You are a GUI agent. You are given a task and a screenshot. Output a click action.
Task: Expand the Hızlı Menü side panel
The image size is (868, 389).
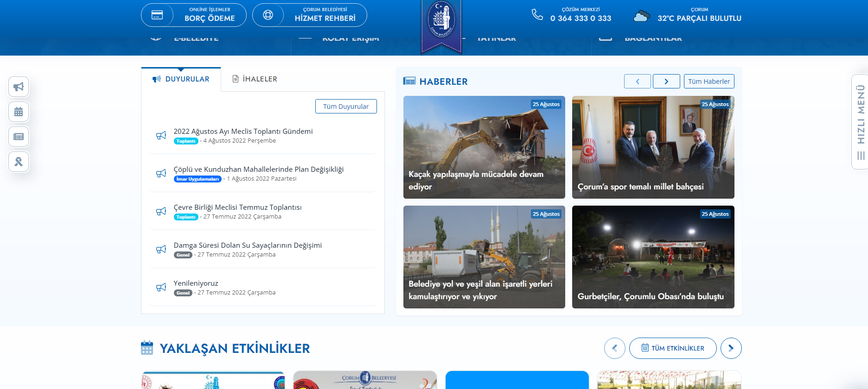tap(860, 121)
